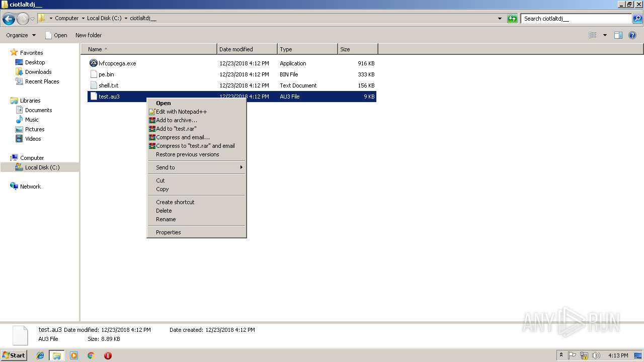
Task: Open Videos library
Action: (x=33, y=139)
